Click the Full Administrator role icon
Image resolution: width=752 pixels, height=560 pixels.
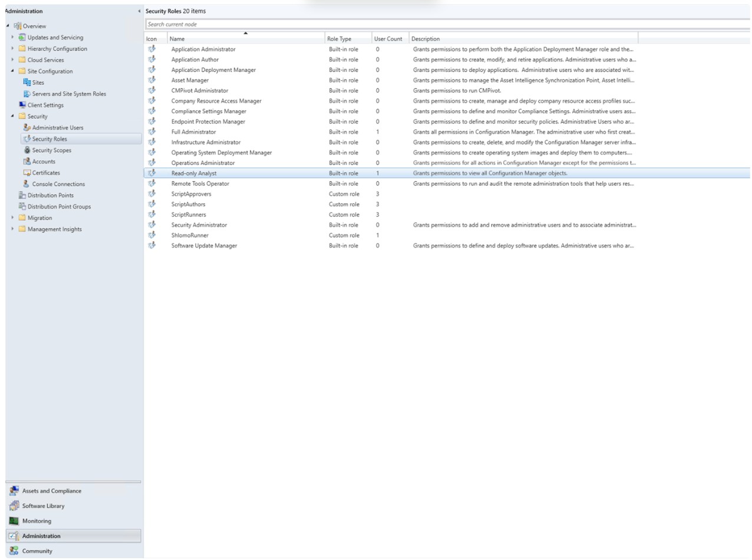click(152, 132)
